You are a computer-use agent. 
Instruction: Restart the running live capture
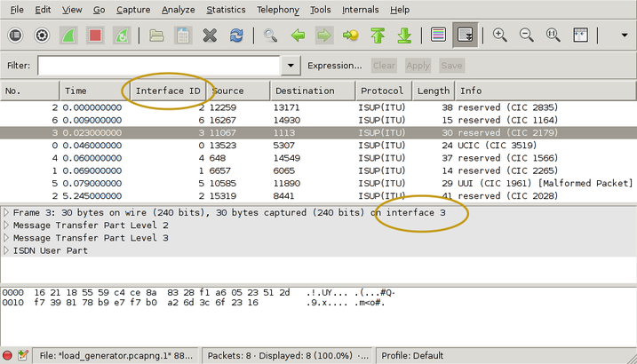coord(122,36)
